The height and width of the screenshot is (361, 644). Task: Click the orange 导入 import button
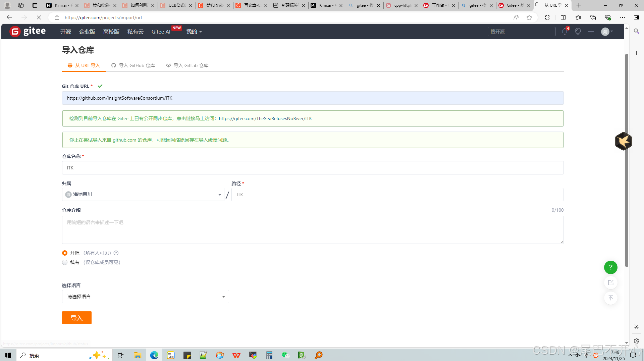coord(77,318)
